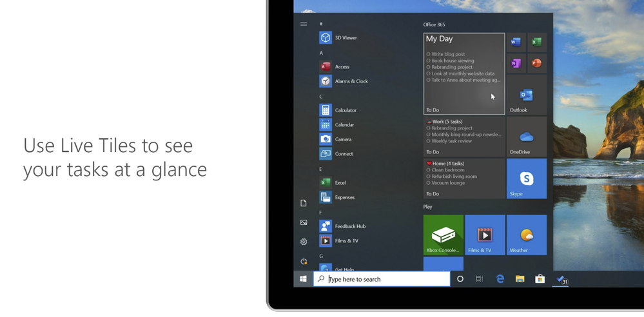
Task: Open Feedback Hub
Action: click(x=342, y=226)
